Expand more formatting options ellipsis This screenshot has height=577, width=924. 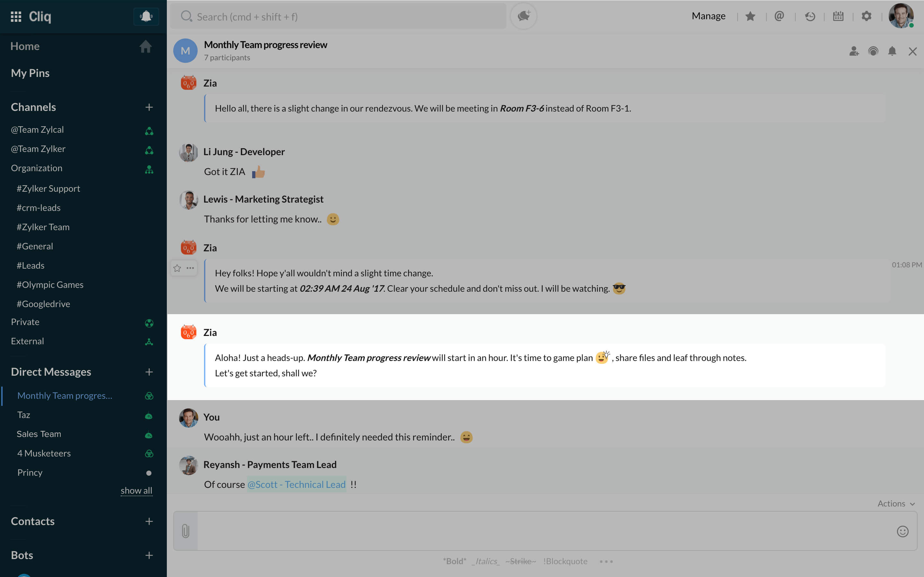(x=606, y=561)
